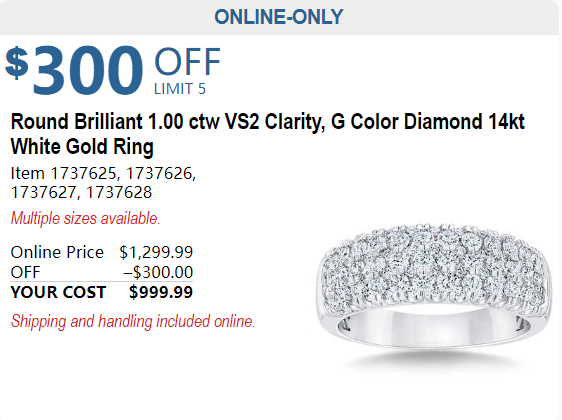Click the –$300.00 discount amount
Image resolution: width=562 pixels, height=420 pixels.
[x=158, y=272]
